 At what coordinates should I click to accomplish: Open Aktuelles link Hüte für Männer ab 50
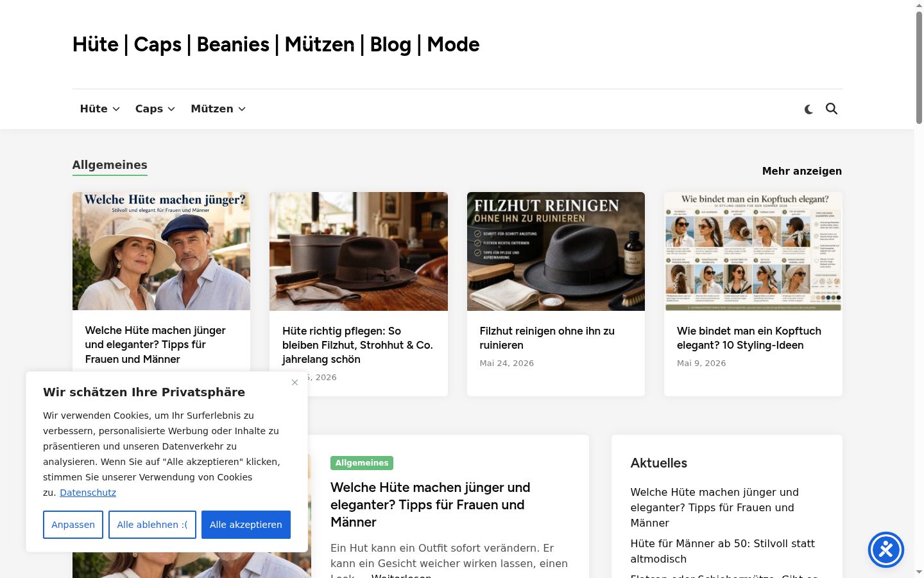pos(723,551)
